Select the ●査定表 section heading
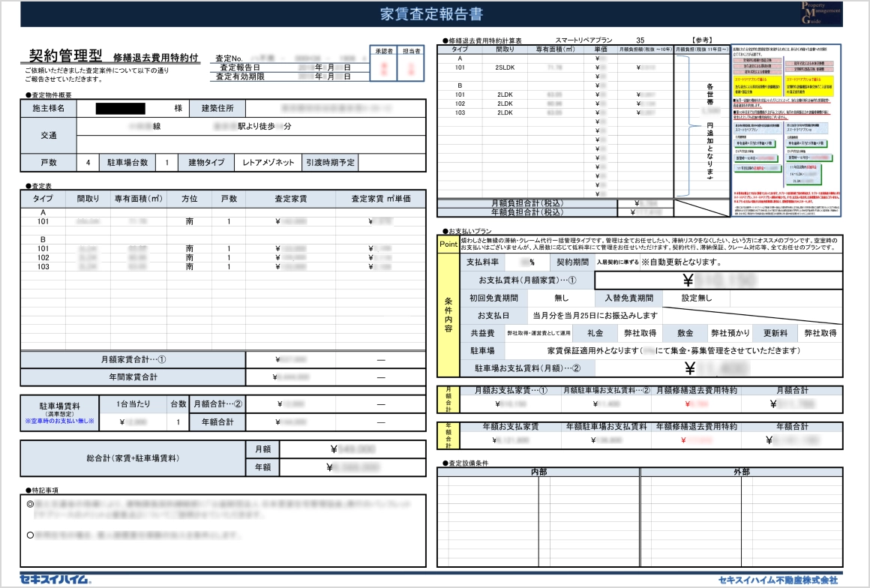 (38, 186)
